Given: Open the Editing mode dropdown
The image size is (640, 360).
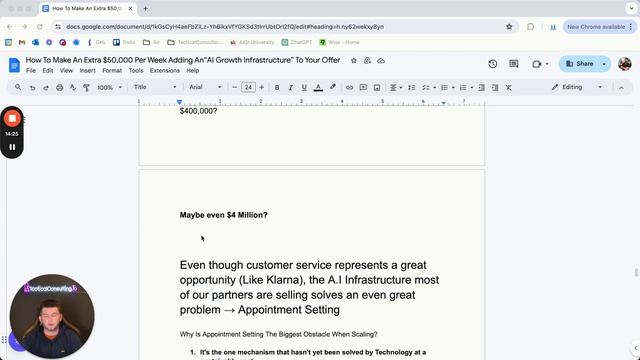Looking at the screenshot, I should coord(577,87).
